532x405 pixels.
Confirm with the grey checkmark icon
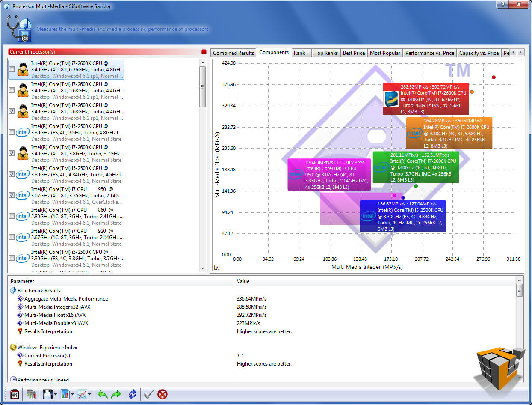coord(149,394)
